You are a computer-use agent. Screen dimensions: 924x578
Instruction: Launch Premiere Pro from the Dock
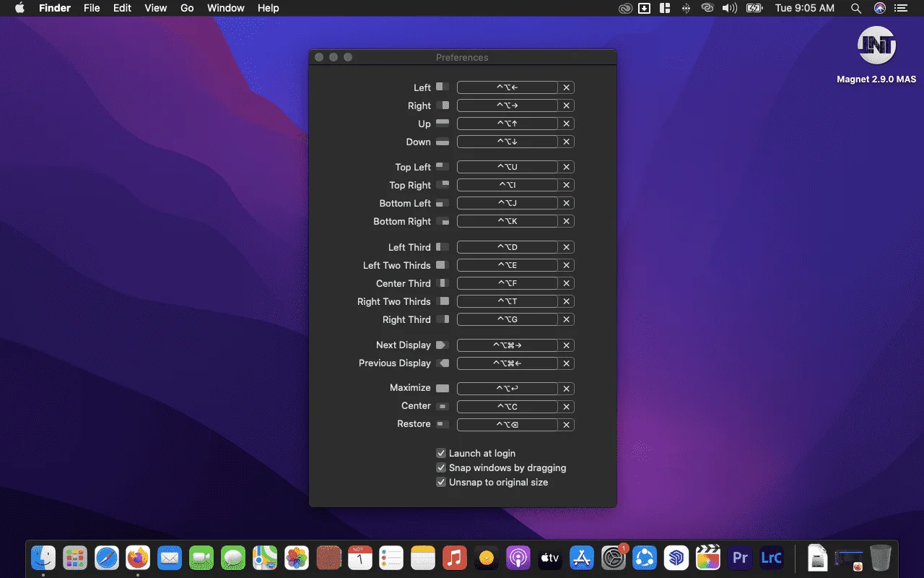point(740,558)
